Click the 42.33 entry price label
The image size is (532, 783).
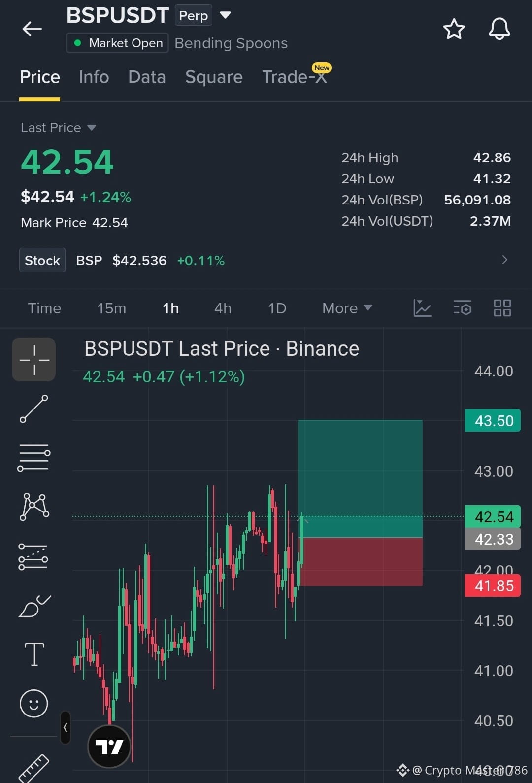(x=493, y=539)
